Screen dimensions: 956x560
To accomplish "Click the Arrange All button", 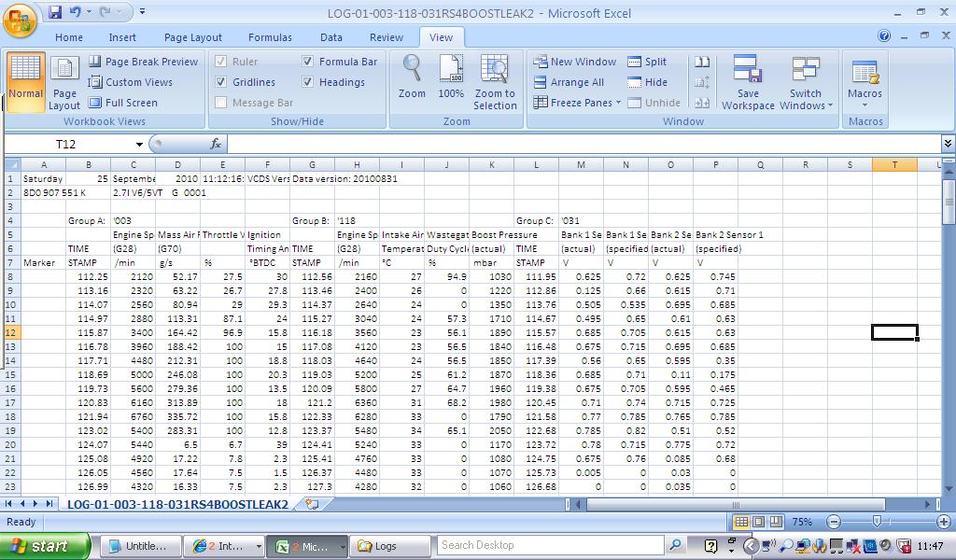I will 569,82.
